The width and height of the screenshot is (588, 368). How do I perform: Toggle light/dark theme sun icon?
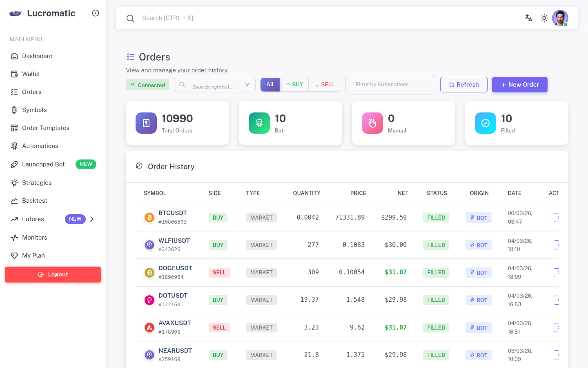click(544, 18)
